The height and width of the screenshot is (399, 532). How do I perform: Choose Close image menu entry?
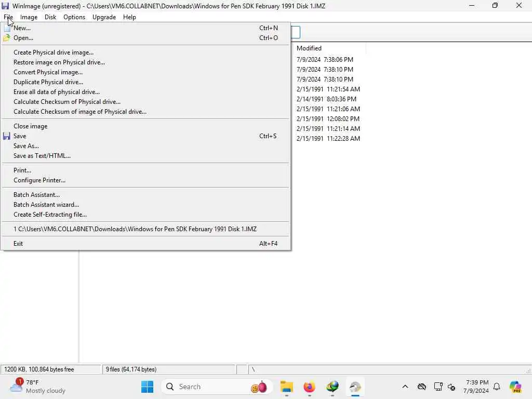point(146,126)
